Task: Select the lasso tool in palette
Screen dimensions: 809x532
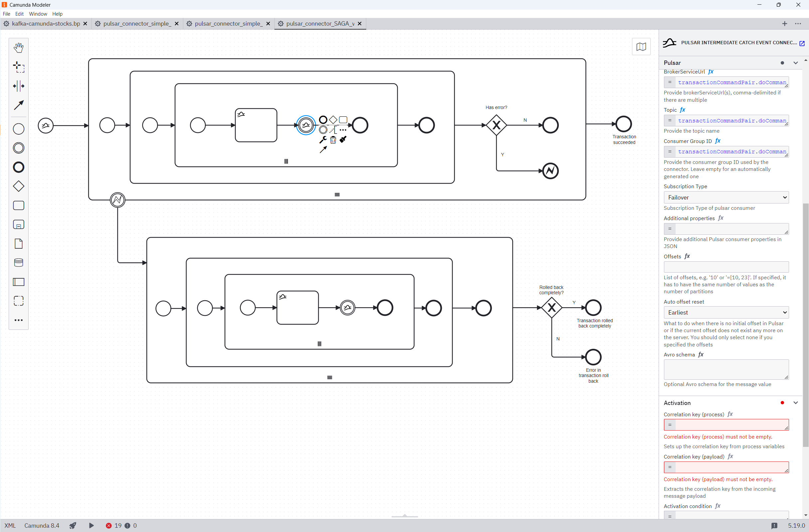Action: [x=18, y=67]
